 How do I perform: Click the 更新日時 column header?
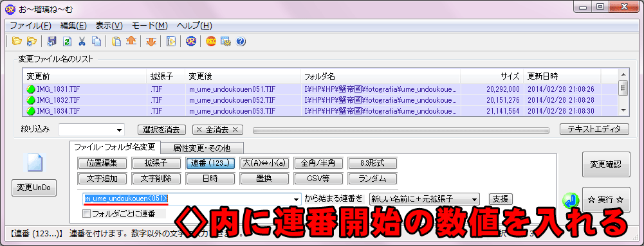pyautogui.click(x=562, y=76)
